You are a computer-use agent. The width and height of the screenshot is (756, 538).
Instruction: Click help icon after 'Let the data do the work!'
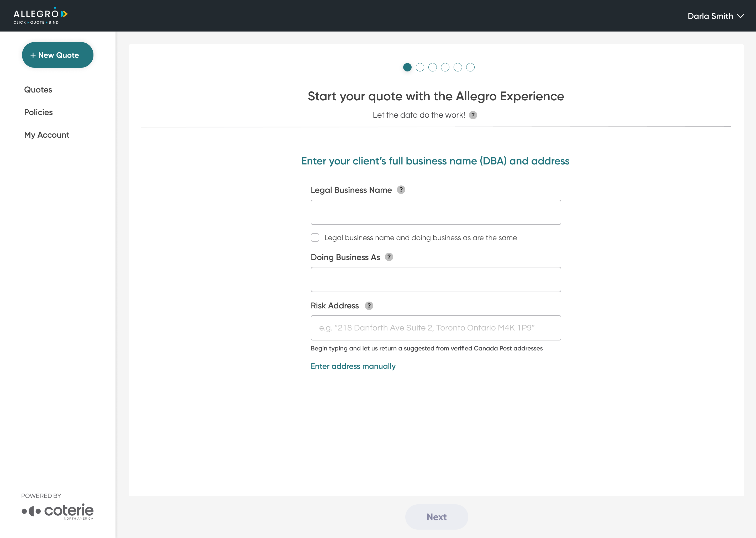[x=473, y=115]
